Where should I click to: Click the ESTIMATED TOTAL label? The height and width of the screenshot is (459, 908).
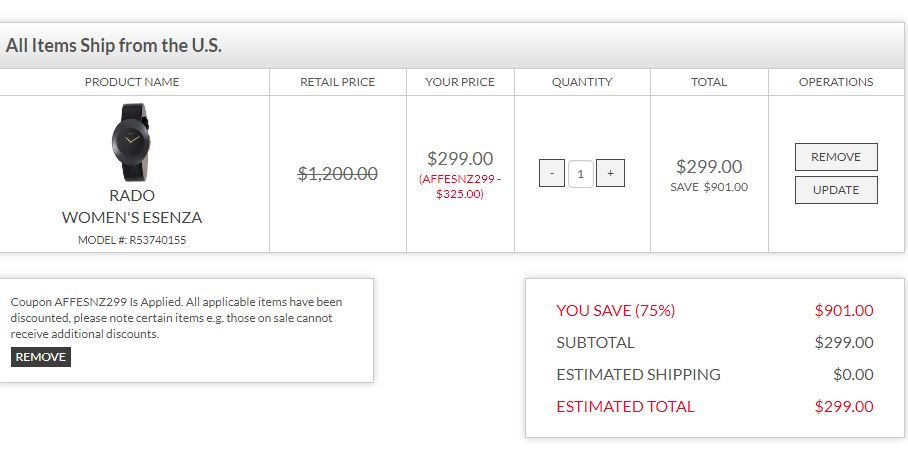(x=625, y=406)
